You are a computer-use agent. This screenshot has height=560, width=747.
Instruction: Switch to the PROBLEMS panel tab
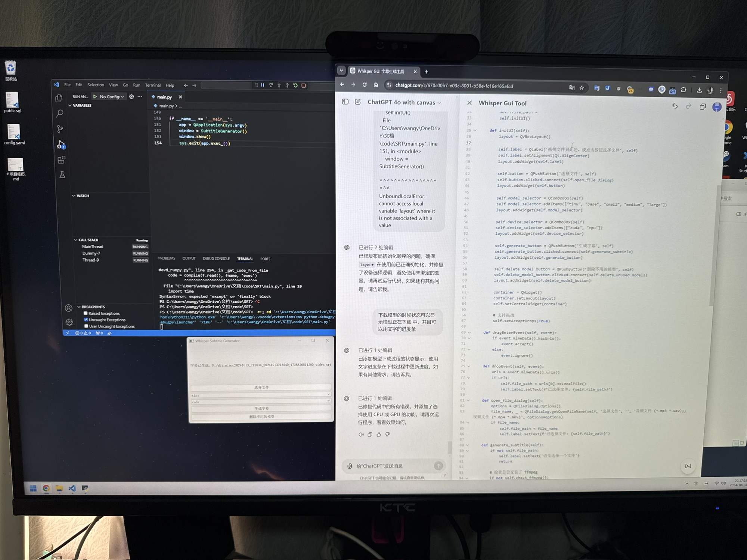[167, 258]
